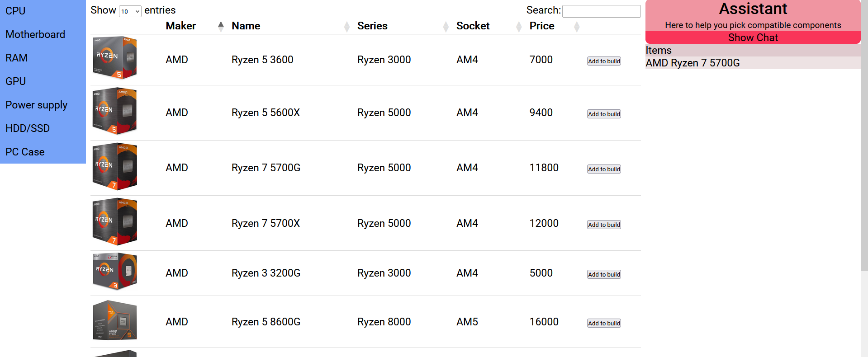868x357 pixels.
Task: Click Ryzen 7 5700G product image
Action: click(x=115, y=167)
